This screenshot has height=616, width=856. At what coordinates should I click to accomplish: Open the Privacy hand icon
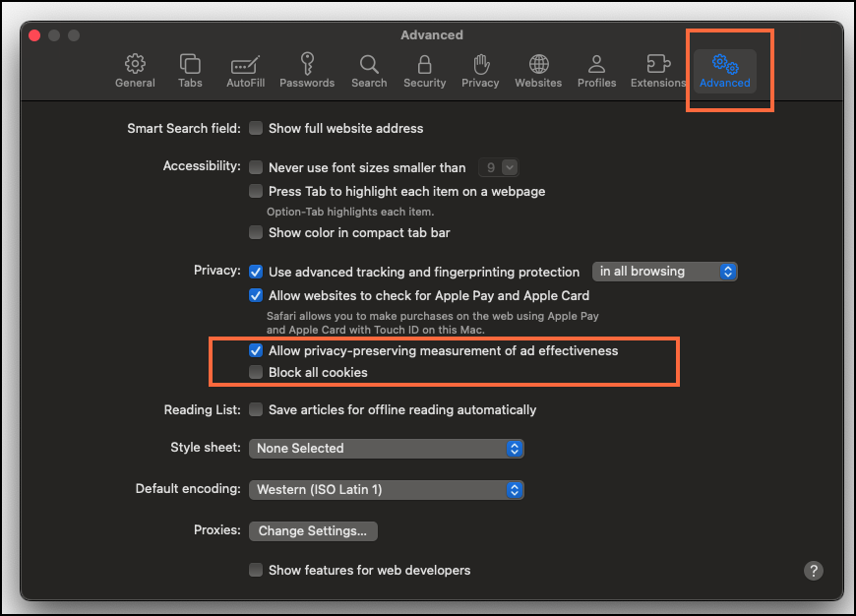(480, 71)
